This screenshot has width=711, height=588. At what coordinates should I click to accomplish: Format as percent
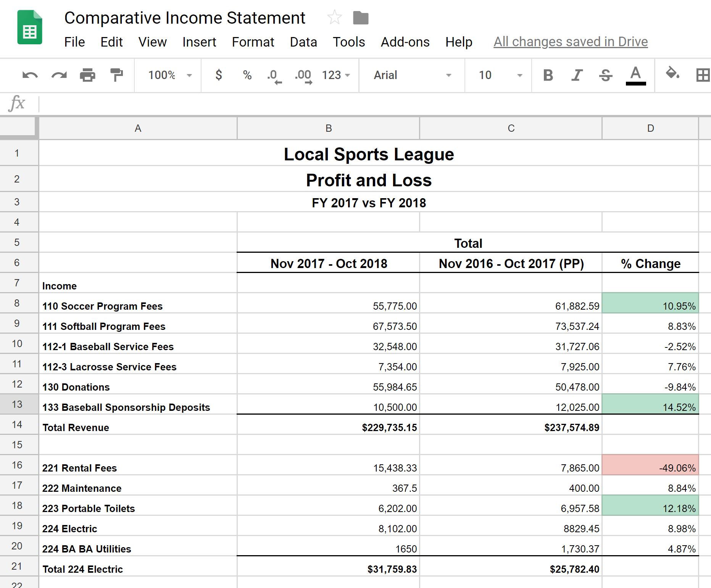247,75
